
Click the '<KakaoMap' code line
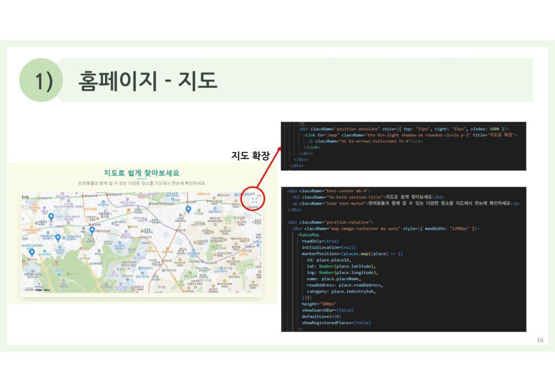(308, 234)
